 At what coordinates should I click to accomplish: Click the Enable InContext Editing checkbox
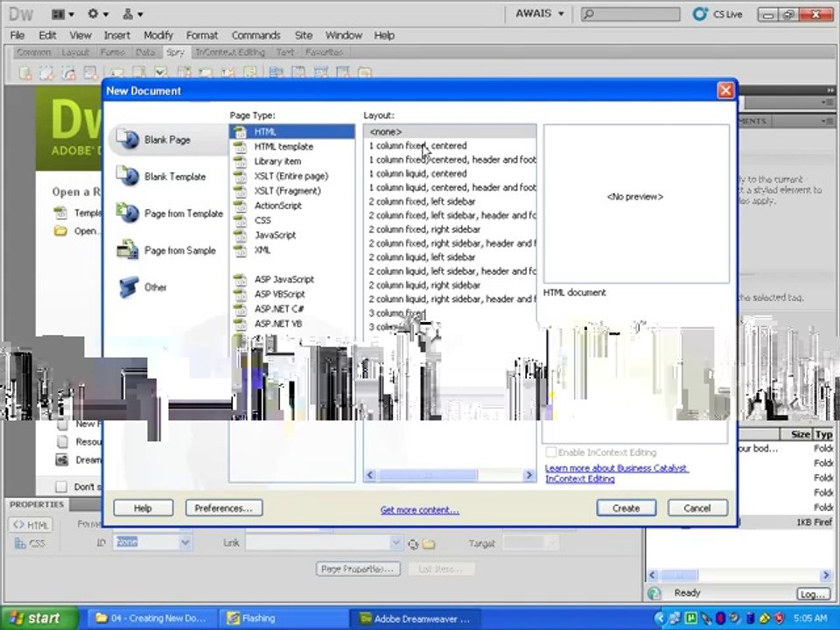click(x=551, y=452)
